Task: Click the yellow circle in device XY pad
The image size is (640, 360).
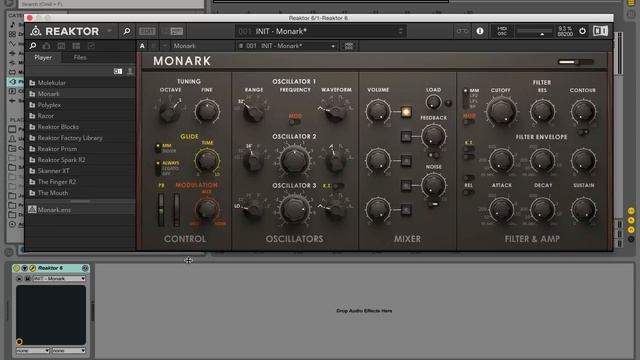Action: tap(19, 341)
